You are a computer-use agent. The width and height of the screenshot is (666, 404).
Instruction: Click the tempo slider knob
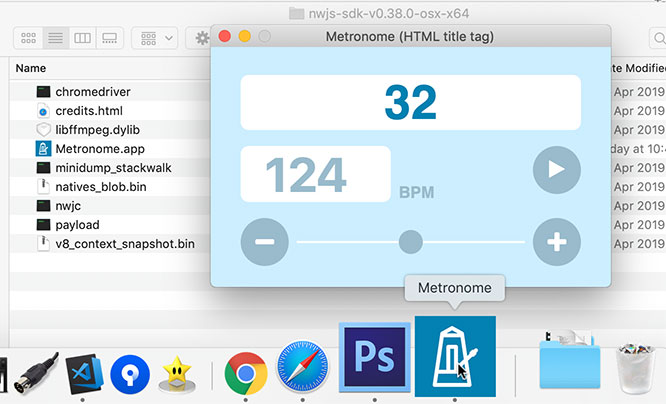point(410,242)
